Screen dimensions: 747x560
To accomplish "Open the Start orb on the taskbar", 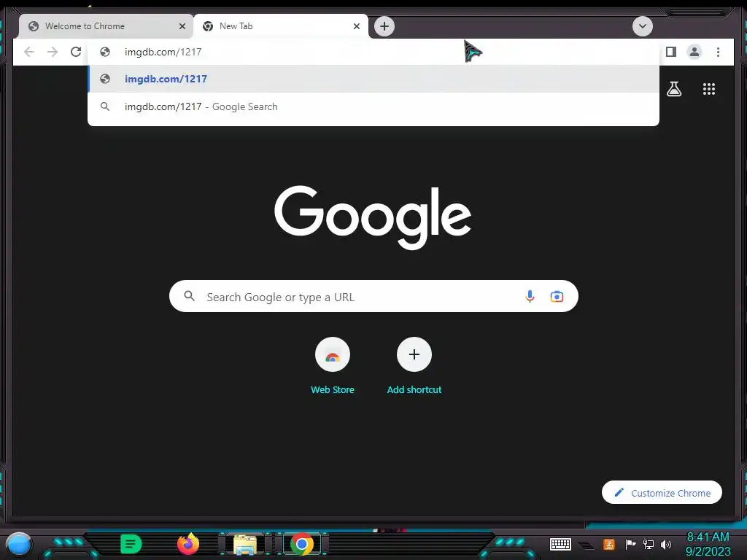I will point(18,544).
